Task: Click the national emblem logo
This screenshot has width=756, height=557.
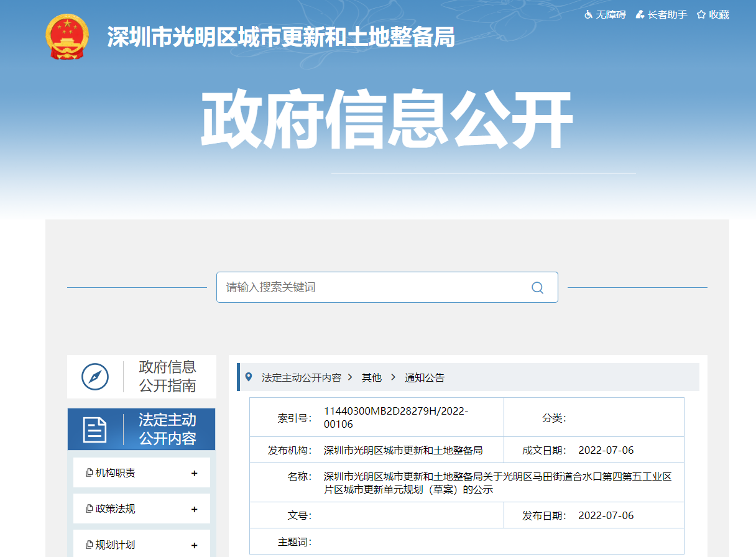Action: 67,37
